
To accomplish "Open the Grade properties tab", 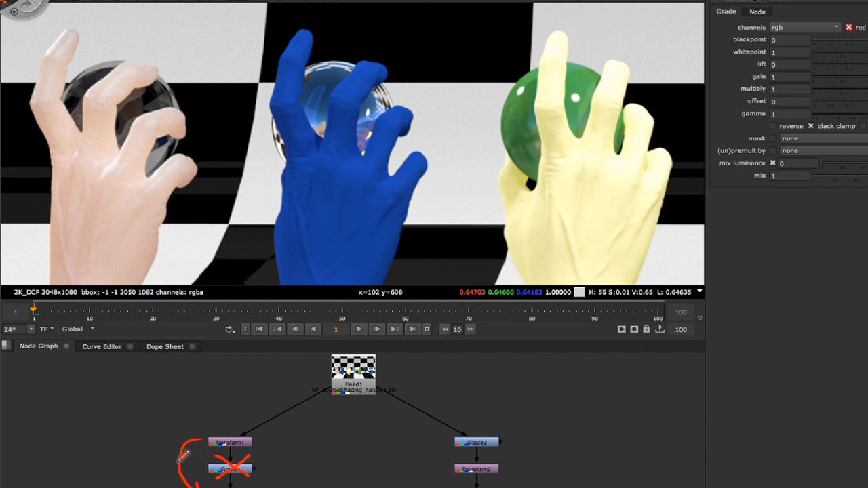I will (726, 12).
